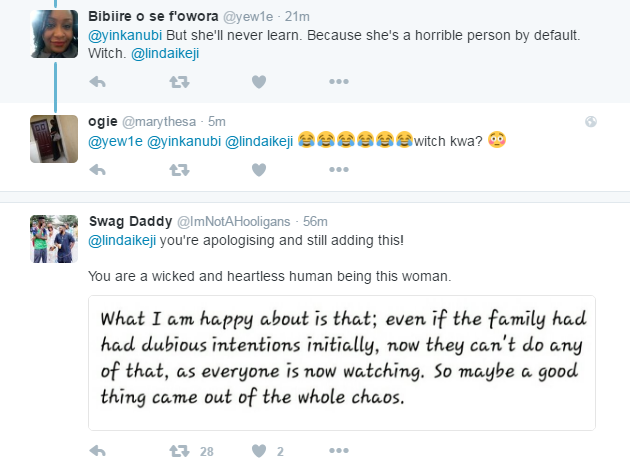Reply to Bibiire o se f'owora's tweet
This screenshot has height=469, width=630.
[98, 82]
